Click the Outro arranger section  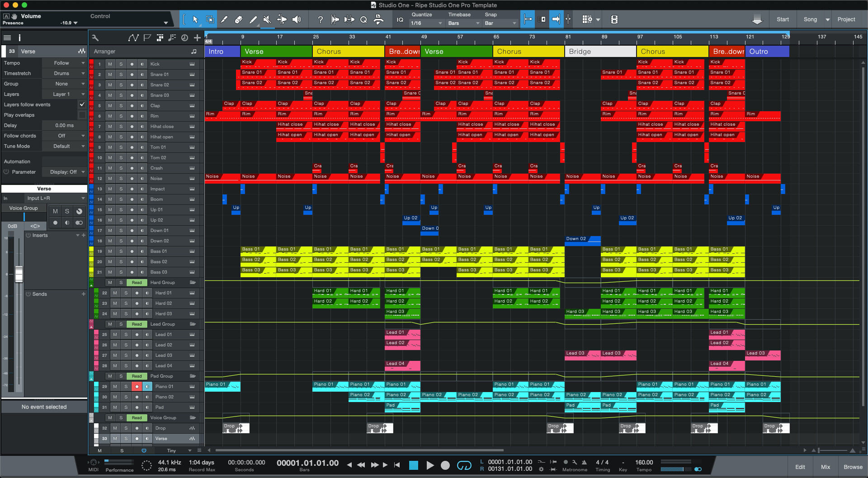click(x=767, y=52)
